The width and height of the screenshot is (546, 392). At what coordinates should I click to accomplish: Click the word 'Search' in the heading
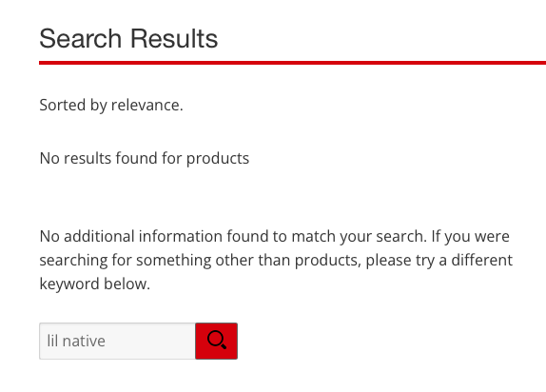(x=81, y=38)
